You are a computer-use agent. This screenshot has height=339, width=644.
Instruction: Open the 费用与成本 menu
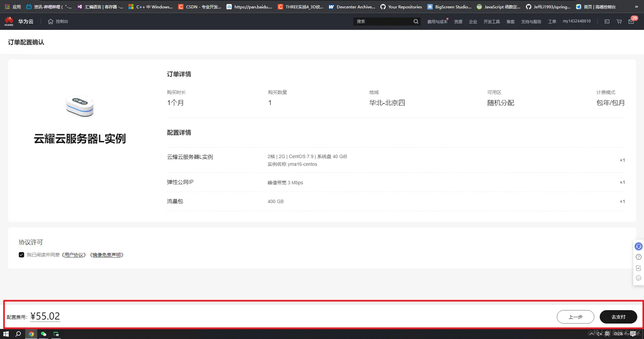pyautogui.click(x=437, y=21)
